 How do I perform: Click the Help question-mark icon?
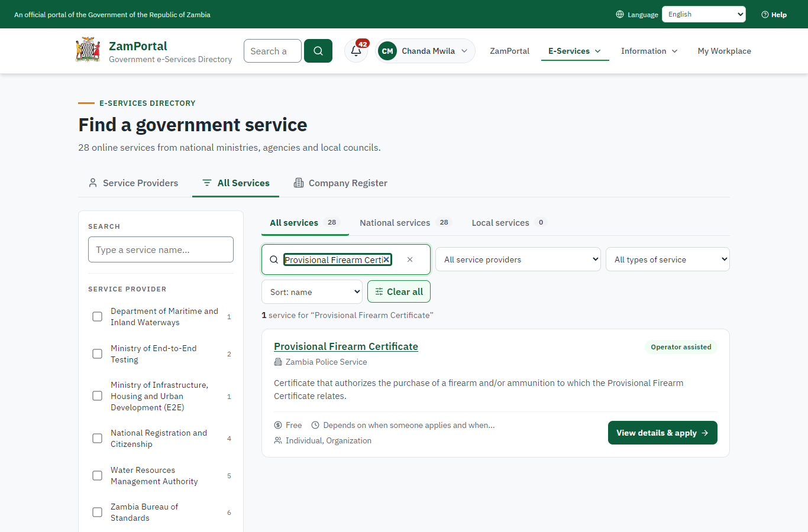[x=765, y=14]
